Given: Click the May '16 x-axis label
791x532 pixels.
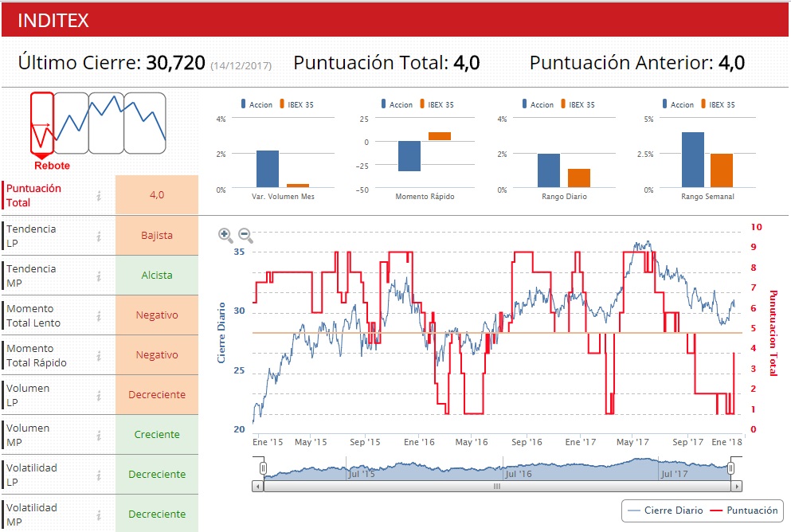Looking at the screenshot, I should tap(472, 442).
